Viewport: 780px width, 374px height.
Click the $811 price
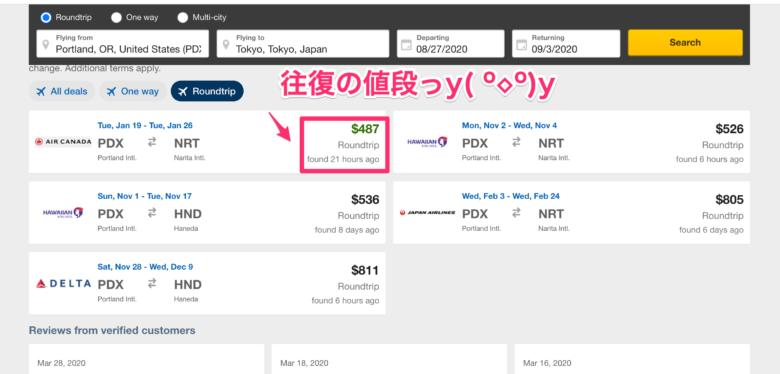coord(365,271)
